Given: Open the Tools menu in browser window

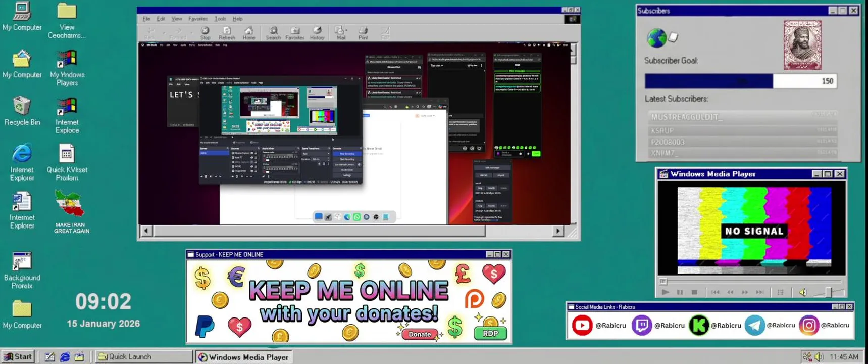Looking at the screenshot, I should click(220, 19).
